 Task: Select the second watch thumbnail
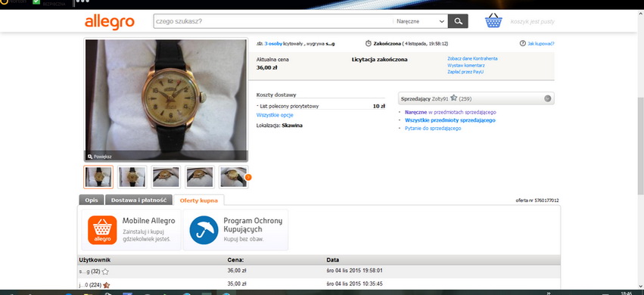[x=132, y=177]
